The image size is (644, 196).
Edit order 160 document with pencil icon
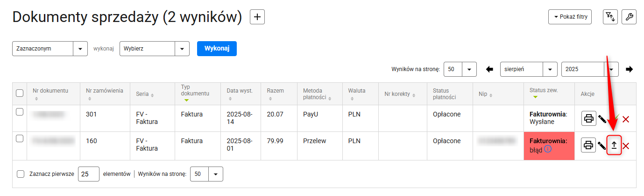(x=602, y=146)
